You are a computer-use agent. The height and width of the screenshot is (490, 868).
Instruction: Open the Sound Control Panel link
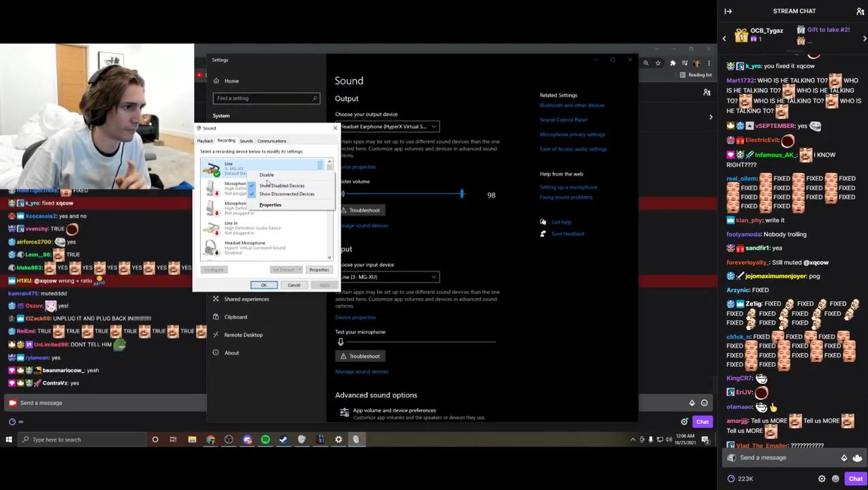click(563, 120)
